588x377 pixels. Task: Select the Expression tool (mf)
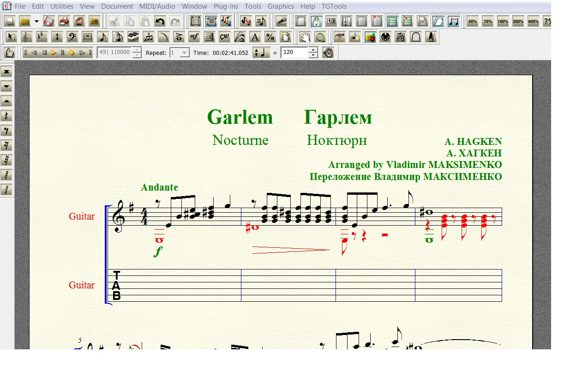tap(194, 37)
